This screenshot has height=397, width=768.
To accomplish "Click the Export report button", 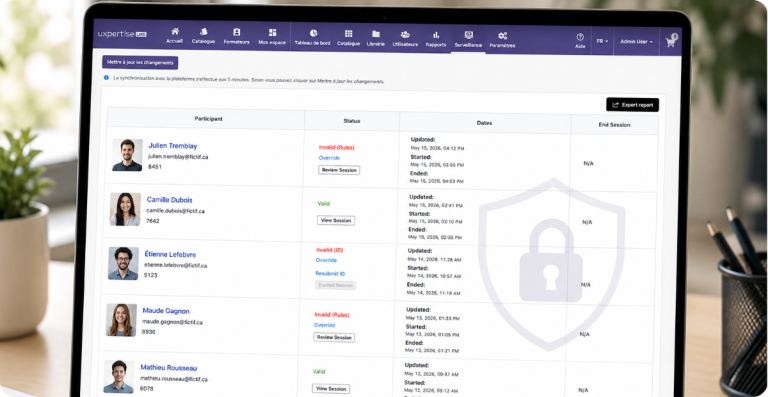I will pos(632,105).
